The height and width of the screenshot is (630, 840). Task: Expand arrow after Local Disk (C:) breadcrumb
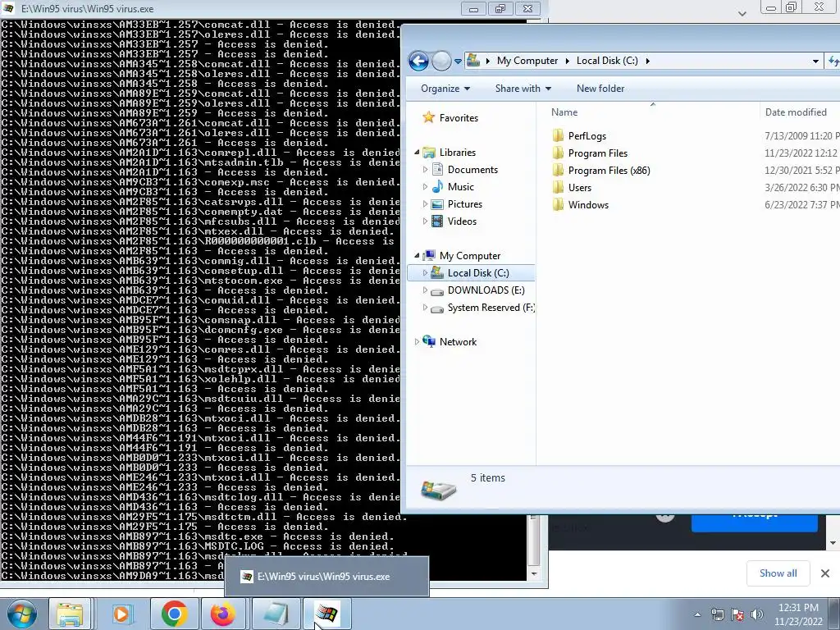[648, 61]
